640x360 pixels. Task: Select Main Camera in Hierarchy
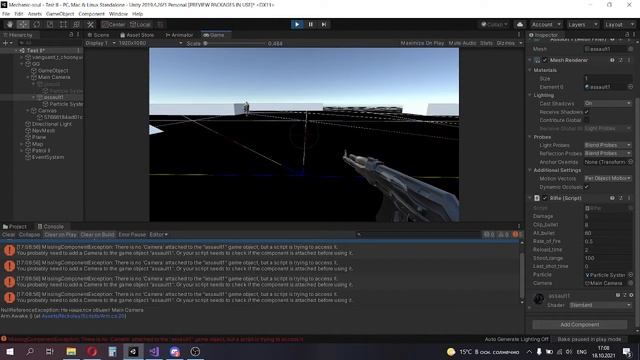53,77
